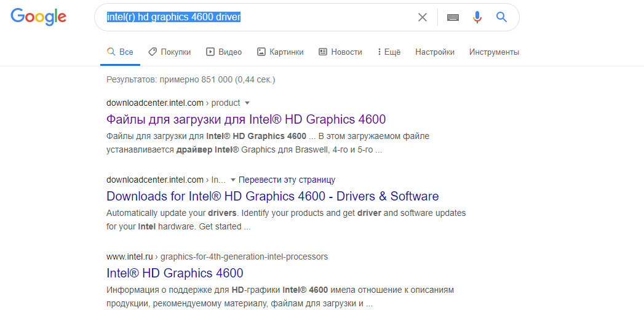
Task: Clear the search box with X icon
Action: point(422,17)
